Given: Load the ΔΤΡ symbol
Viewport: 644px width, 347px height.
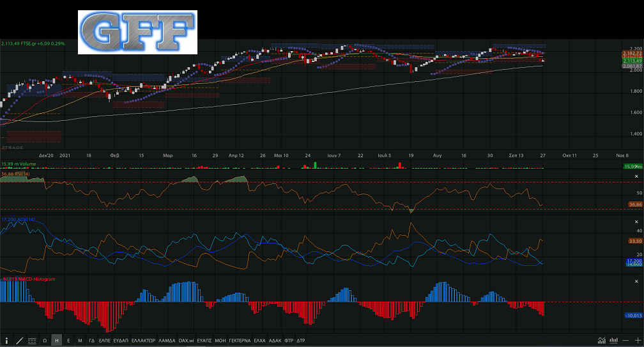Looking at the screenshot, I should tap(301, 341).
